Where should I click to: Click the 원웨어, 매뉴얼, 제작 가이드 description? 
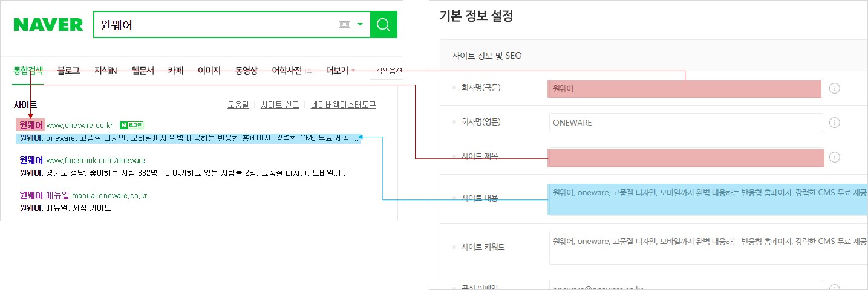(x=65, y=208)
